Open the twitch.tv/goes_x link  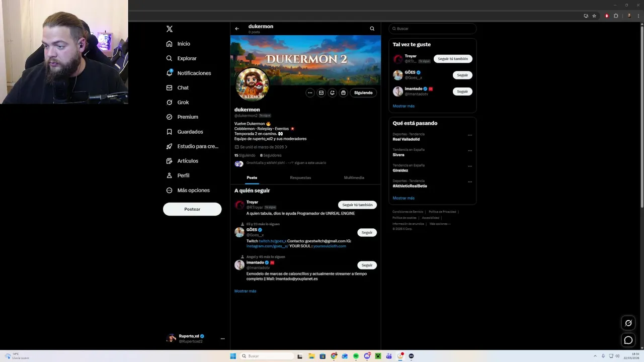coord(273,241)
